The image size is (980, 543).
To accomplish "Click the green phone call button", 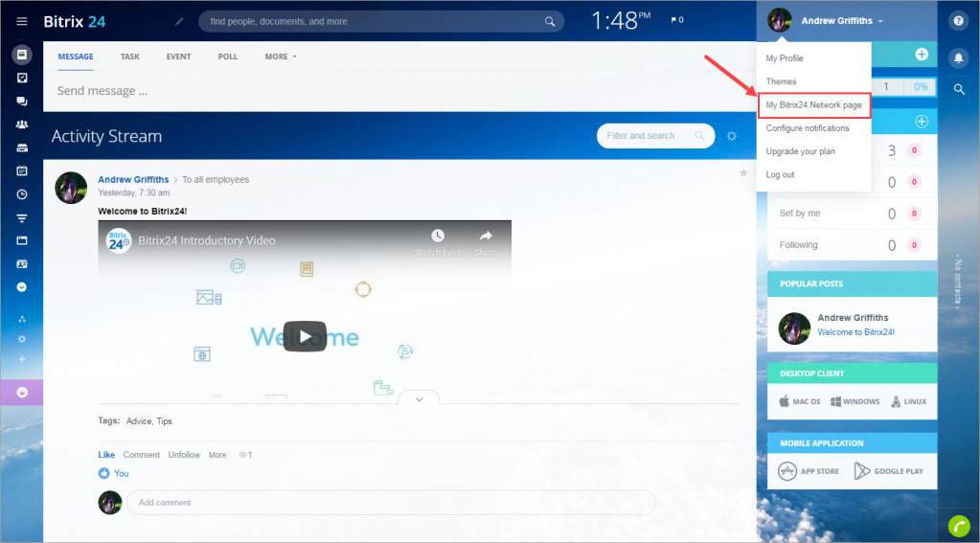I will (959, 526).
